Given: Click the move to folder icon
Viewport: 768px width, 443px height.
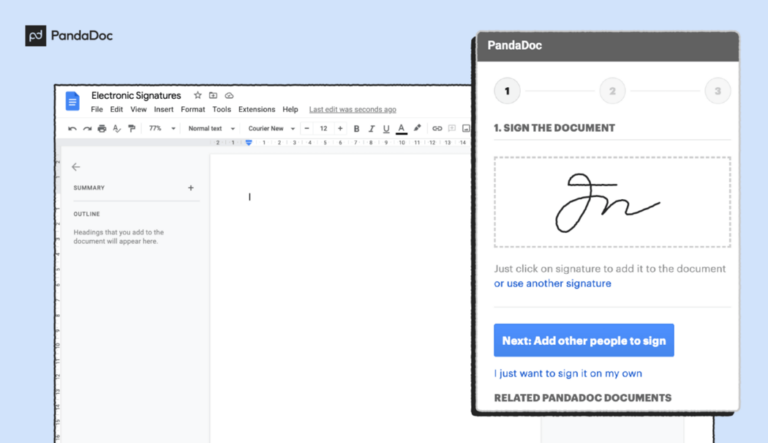Looking at the screenshot, I should click(213, 95).
